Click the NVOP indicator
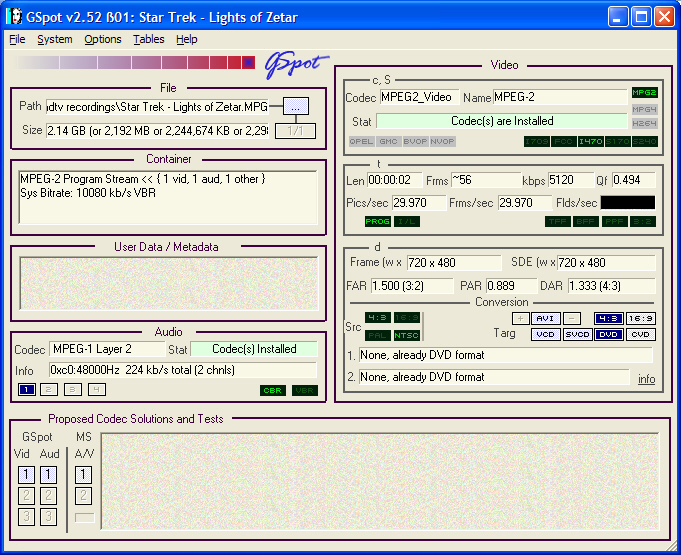Viewport: 681px width, 555px height. click(x=443, y=142)
